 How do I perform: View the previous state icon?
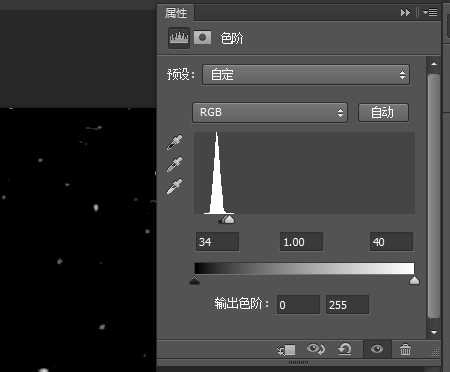pyautogui.click(x=316, y=349)
